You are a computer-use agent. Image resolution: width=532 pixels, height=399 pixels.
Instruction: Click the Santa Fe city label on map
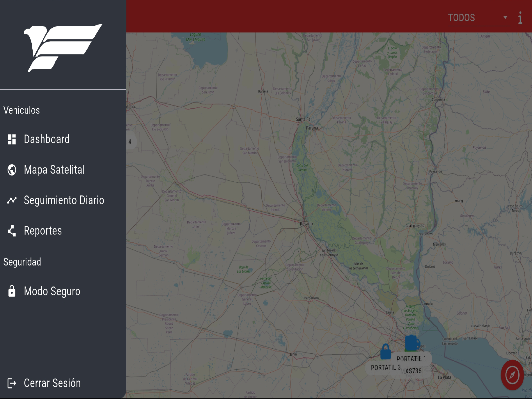(x=303, y=119)
